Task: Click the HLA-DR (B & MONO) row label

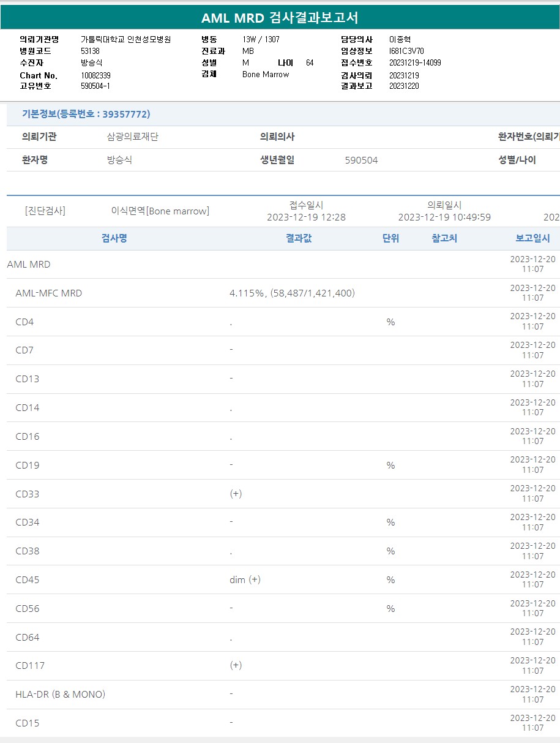Action: (x=60, y=695)
